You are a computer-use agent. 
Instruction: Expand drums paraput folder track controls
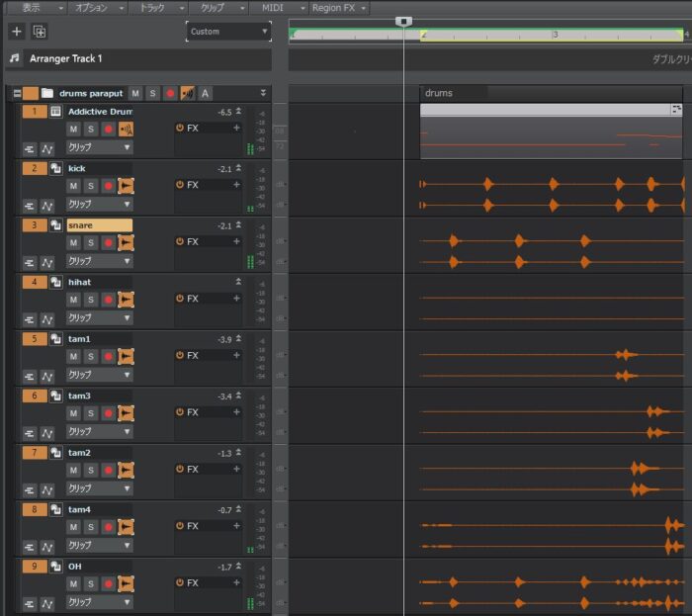click(x=263, y=93)
